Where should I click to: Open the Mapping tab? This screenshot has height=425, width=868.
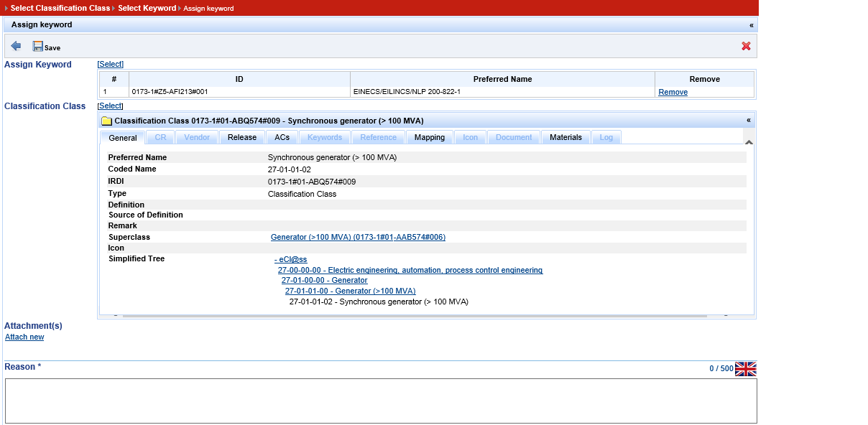tap(430, 137)
